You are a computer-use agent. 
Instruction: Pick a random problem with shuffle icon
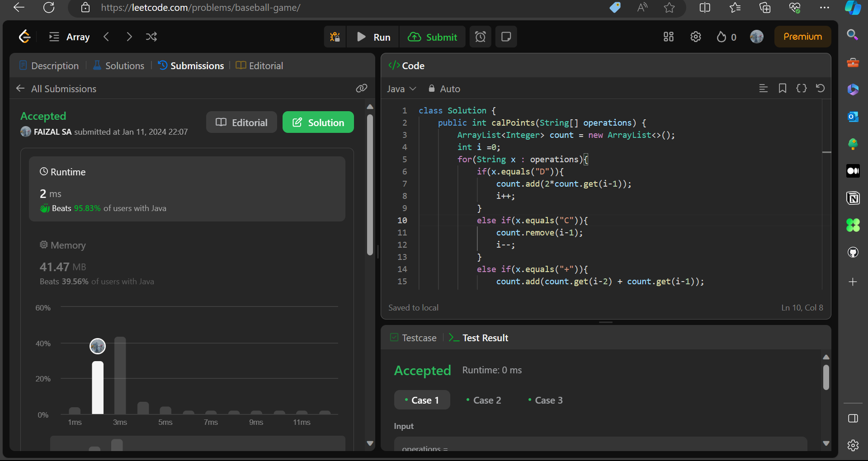151,37
